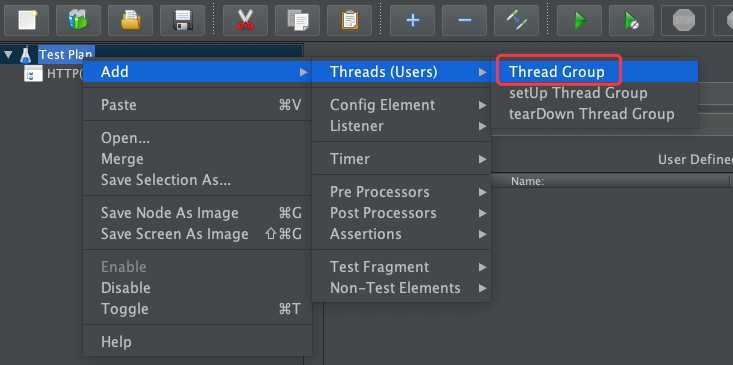Click the Toggle enable/disable toolbar icon
Screen dimensions: 733x365
pyautogui.click(x=517, y=21)
